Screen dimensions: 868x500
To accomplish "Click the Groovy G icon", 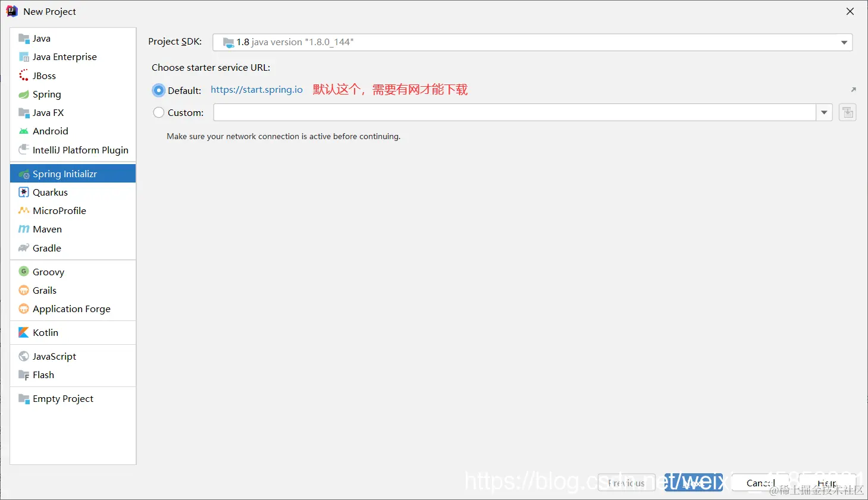I will (24, 272).
